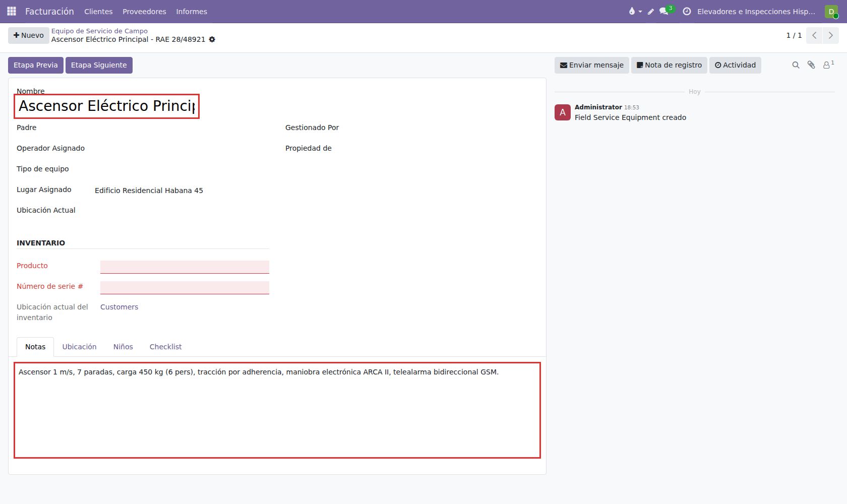This screenshot has height=504, width=847.
Task: Click the Actividad button
Action: pos(735,65)
